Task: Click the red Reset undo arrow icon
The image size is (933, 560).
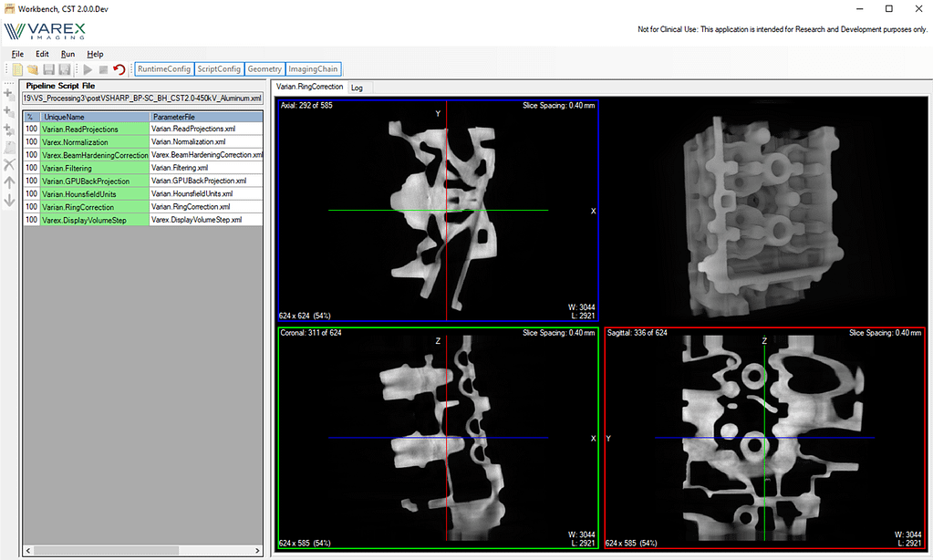Action: 119,69
